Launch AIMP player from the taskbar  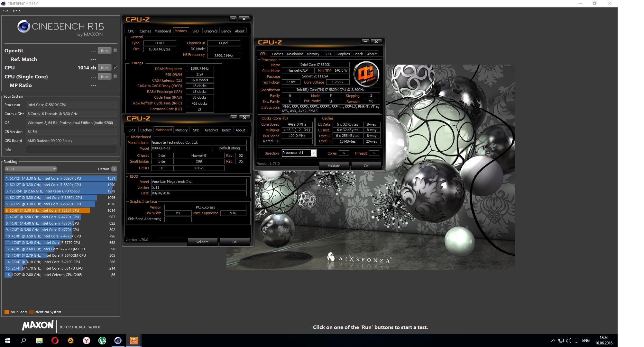[70, 341]
